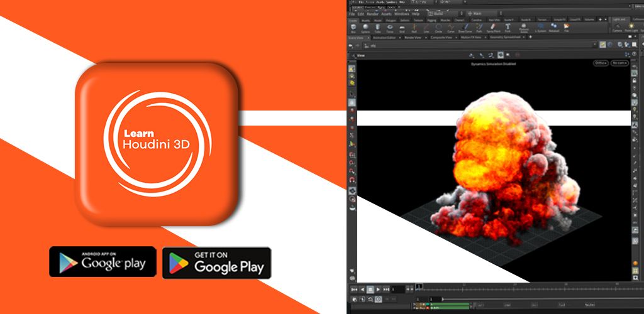Open the Geometry Spreadsheet pane tab
The height and width of the screenshot is (314, 644).
pos(505,37)
